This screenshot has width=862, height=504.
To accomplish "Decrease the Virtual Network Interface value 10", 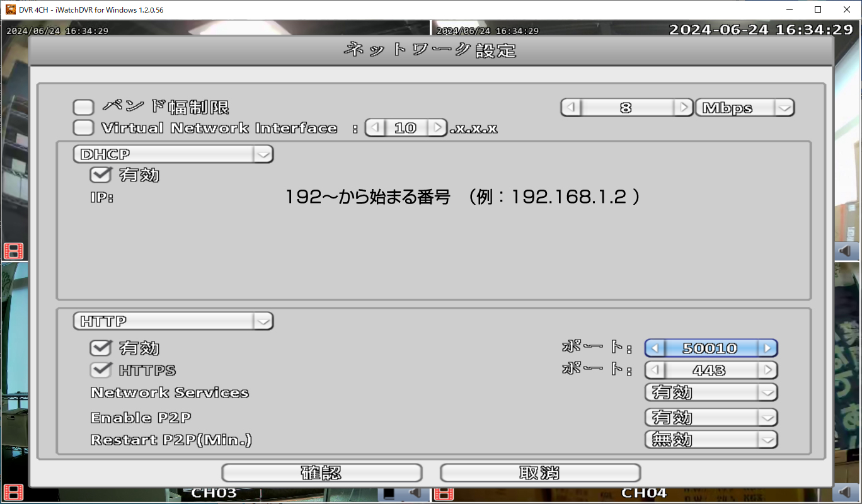I will pos(375,128).
